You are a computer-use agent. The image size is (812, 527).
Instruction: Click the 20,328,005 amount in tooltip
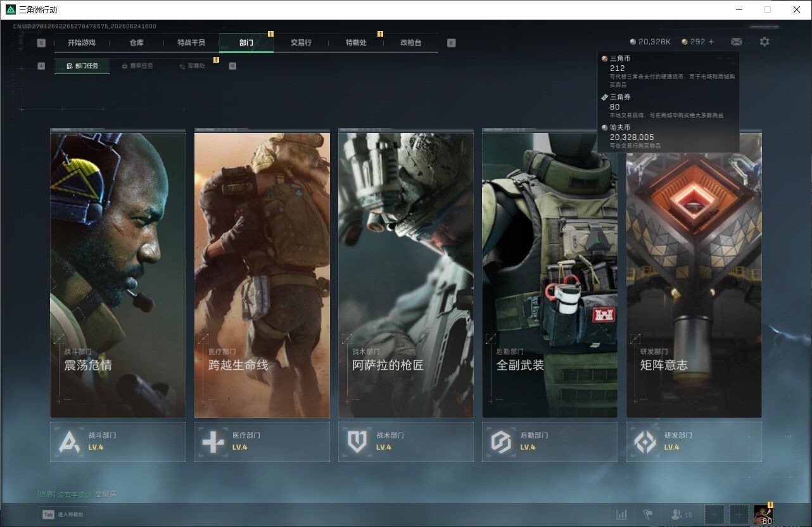632,137
